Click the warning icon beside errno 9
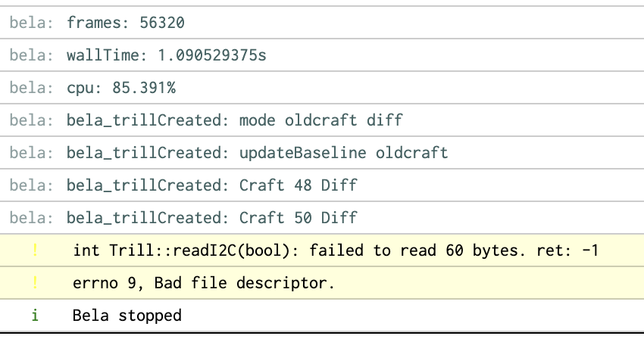 click(35, 283)
